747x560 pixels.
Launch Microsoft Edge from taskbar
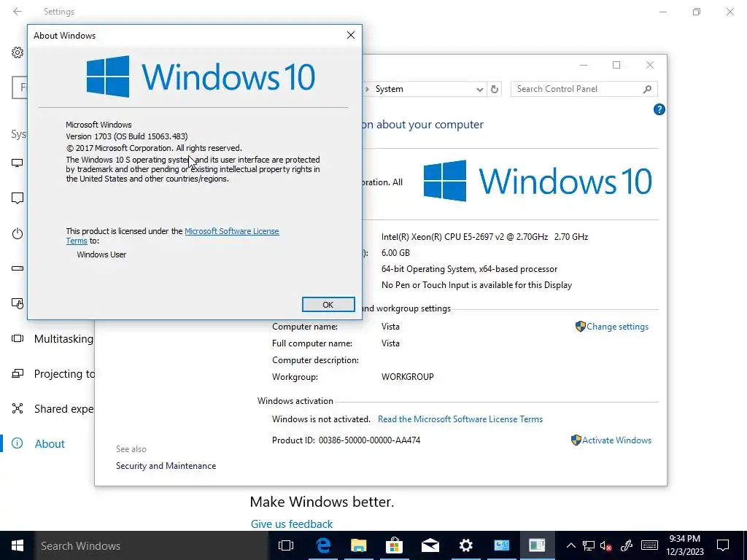[323, 545]
